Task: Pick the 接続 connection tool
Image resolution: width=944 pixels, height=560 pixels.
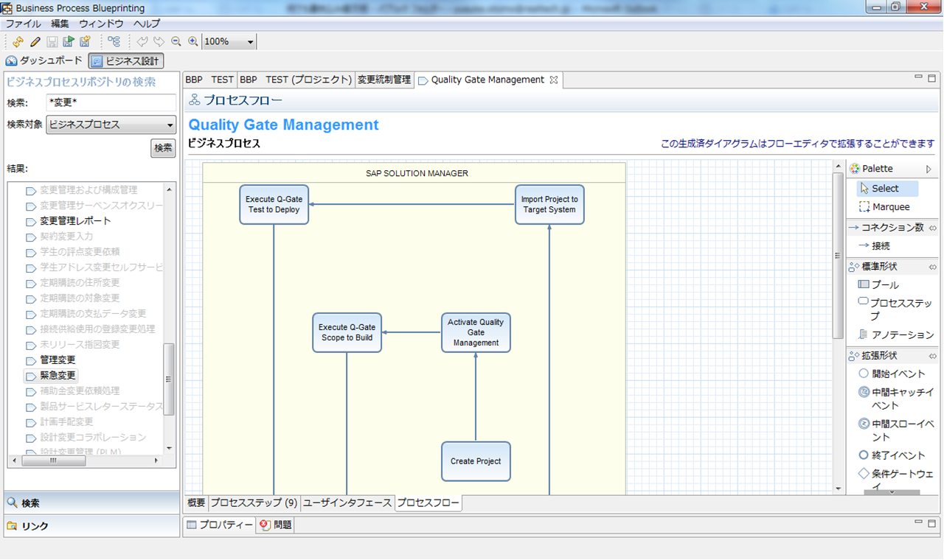Action: pyautogui.click(x=875, y=246)
